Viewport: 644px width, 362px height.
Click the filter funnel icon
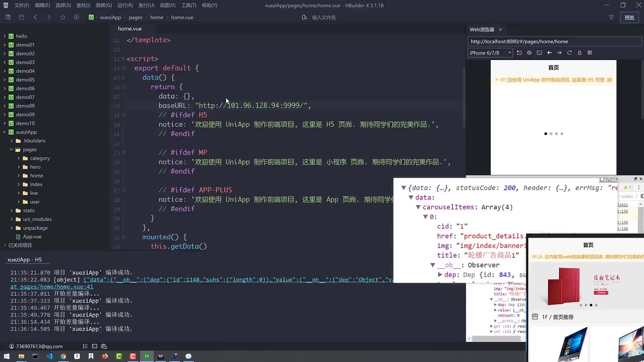click(x=611, y=17)
